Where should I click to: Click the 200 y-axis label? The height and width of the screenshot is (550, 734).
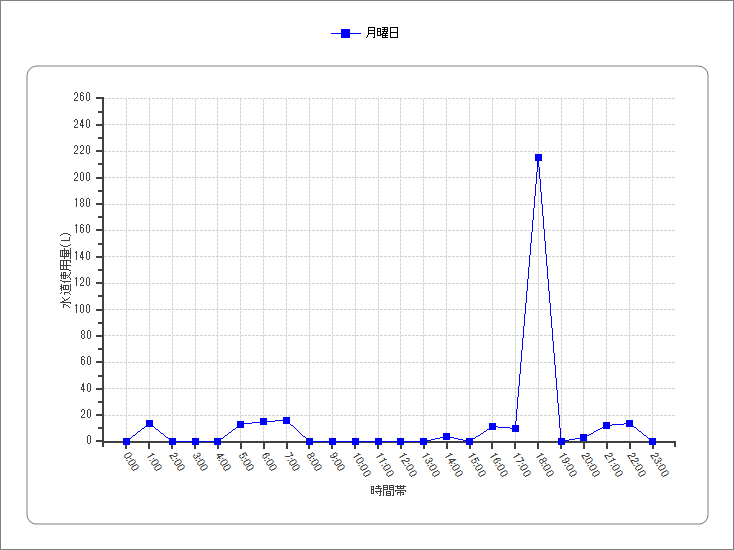[x=82, y=177]
